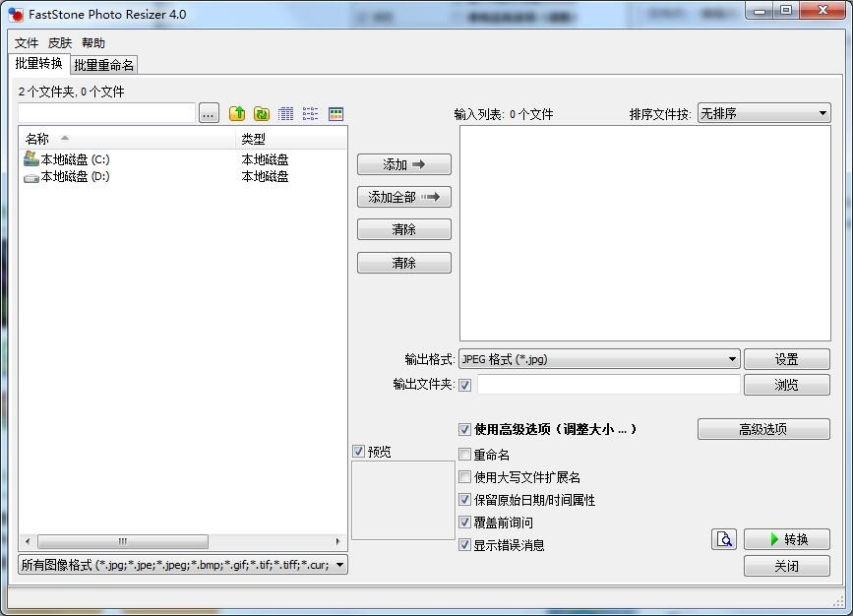Open the 皮肤 menu
The width and height of the screenshot is (853, 616).
pos(60,43)
